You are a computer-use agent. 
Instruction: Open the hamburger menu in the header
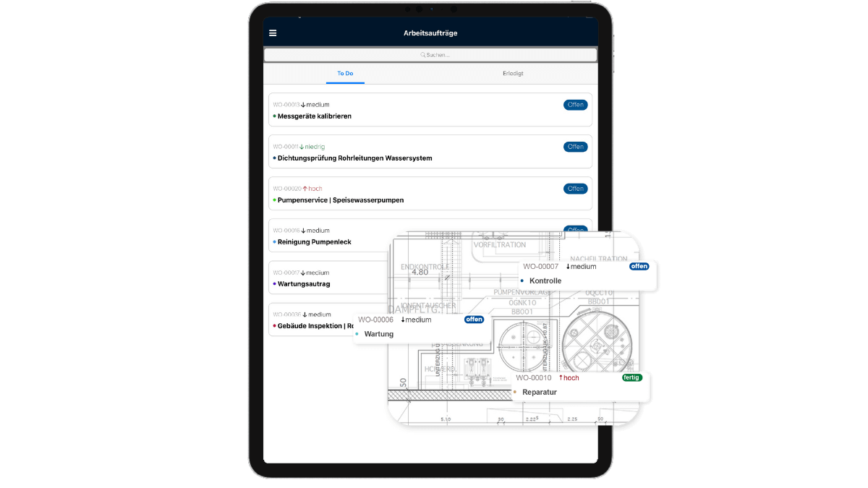pos(273,33)
